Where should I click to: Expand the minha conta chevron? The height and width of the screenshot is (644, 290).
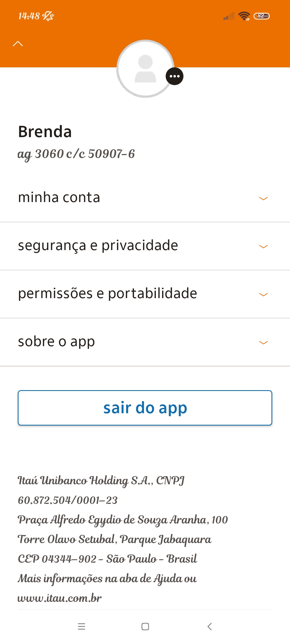click(x=263, y=199)
